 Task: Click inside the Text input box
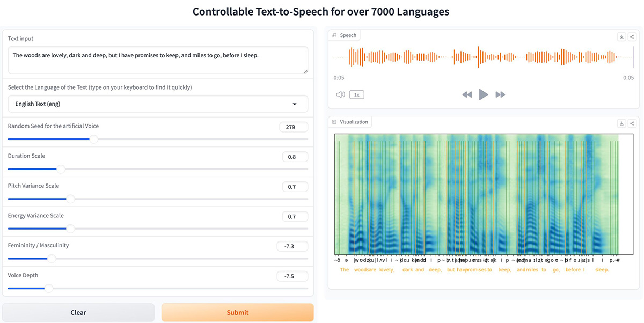click(x=158, y=60)
